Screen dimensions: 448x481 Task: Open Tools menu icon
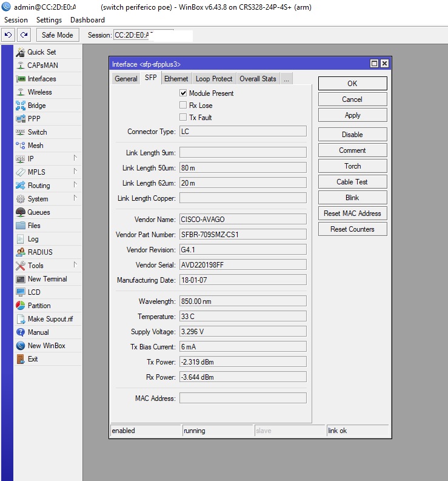pos(21,266)
